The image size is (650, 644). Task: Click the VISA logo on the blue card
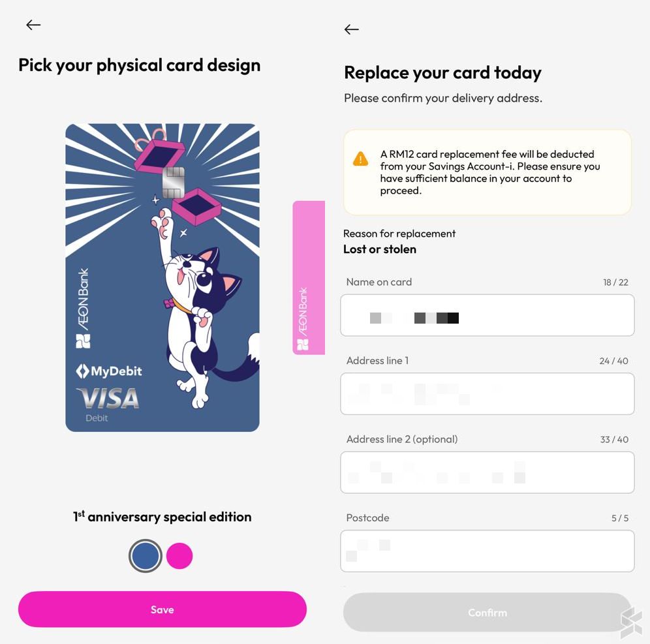(108, 398)
